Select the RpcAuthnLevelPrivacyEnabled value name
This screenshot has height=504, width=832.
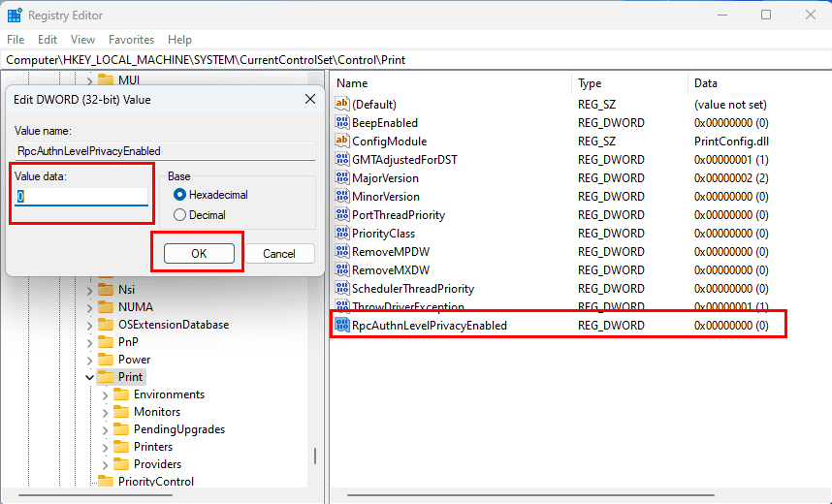click(x=430, y=326)
